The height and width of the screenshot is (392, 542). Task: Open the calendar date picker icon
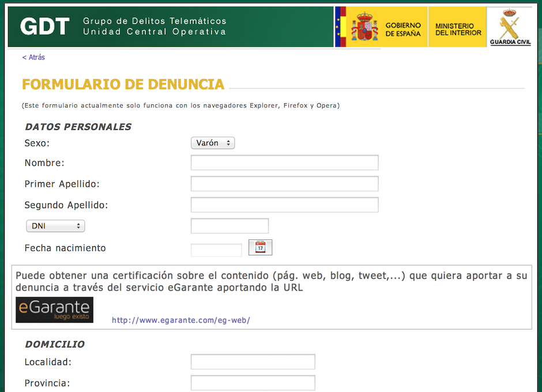click(260, 247)
